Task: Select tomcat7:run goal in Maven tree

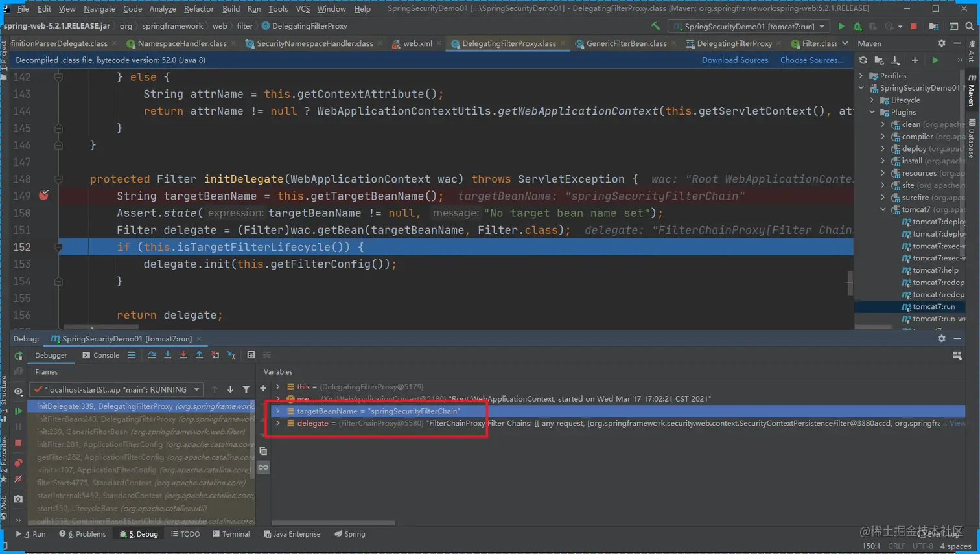Action: pos(933,306)
